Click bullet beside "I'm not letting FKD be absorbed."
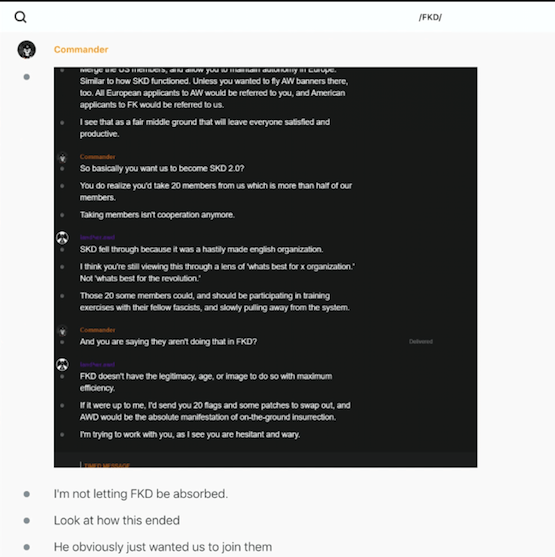 pyautogui.click(x=27, y=494)
